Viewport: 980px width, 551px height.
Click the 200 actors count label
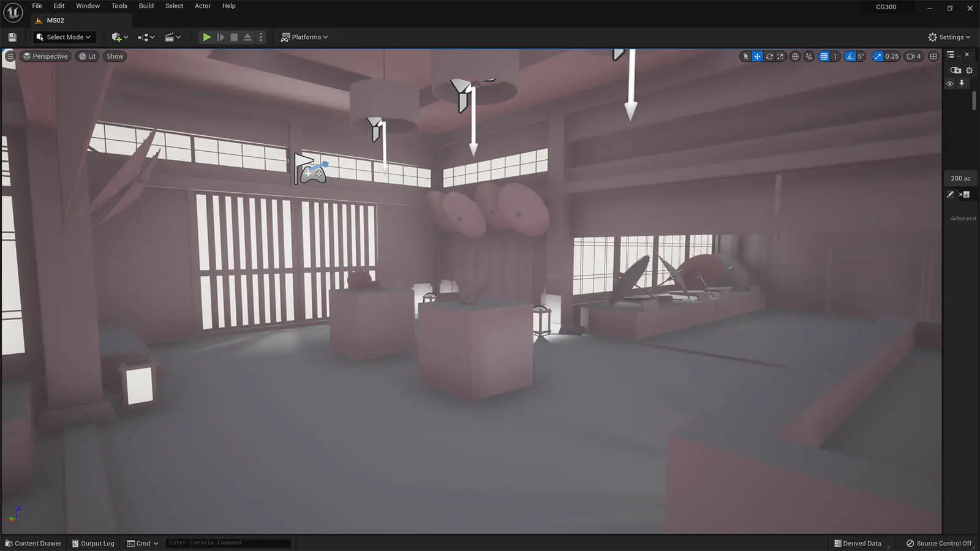[x=960, y=179]
